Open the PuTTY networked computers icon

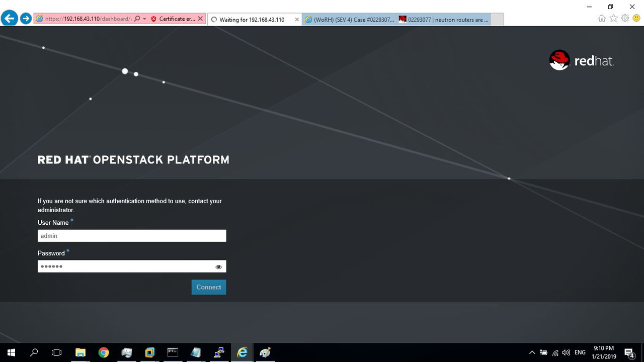click(219, 352)
